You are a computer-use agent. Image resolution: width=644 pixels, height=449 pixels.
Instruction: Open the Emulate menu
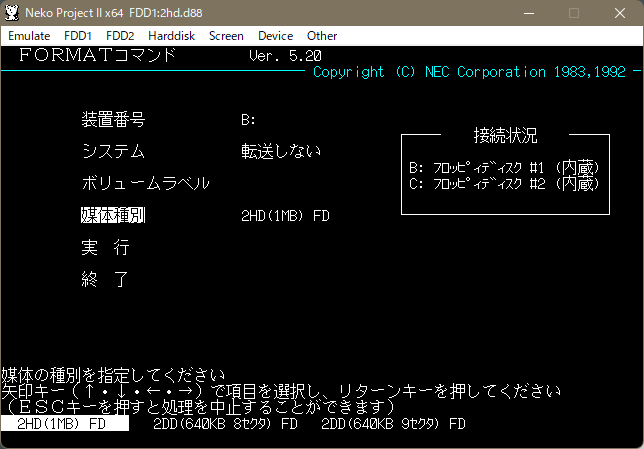pyautogui.click(x=29, y=36)
